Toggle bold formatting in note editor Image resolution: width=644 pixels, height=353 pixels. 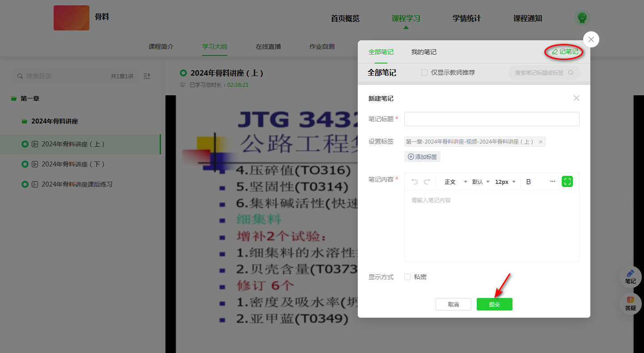pyautogui.click(x=528, y=182)
